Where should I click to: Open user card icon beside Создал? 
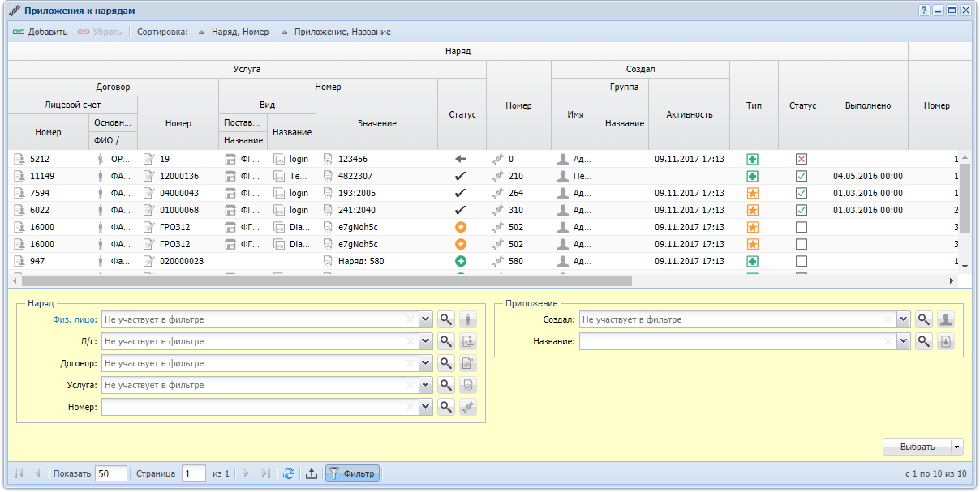946,319
